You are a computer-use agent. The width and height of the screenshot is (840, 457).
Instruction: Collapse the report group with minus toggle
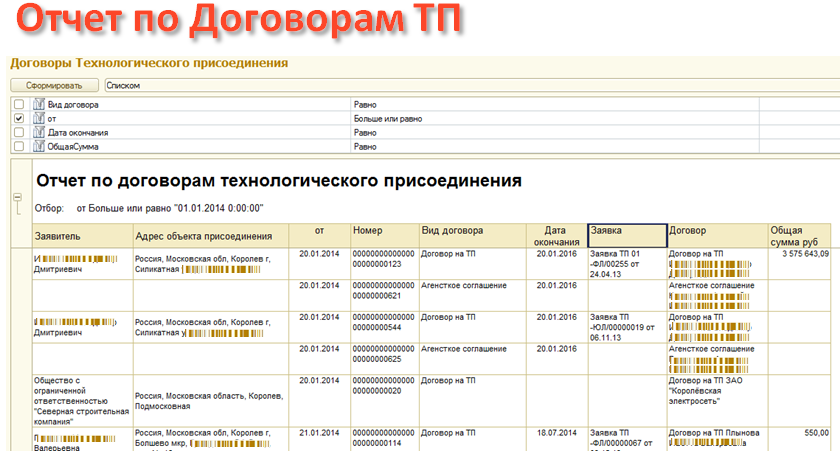tap(16, 198)
